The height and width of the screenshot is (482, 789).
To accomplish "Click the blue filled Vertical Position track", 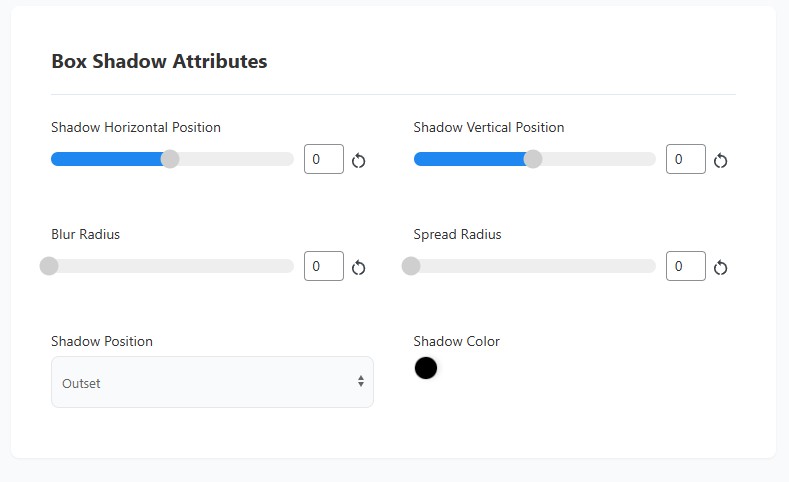I will 469,159.
